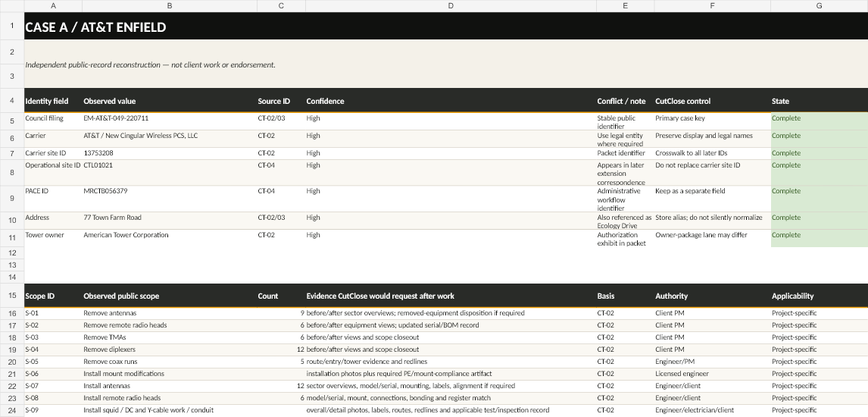868x417 pixels.
Task: Select column D header
Action: (x=451, y=5)
